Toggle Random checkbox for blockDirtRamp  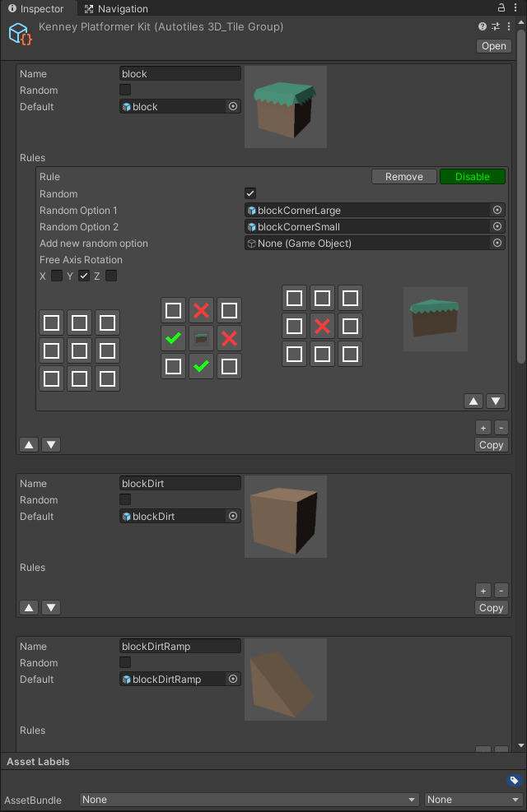[x=125, y=662]
